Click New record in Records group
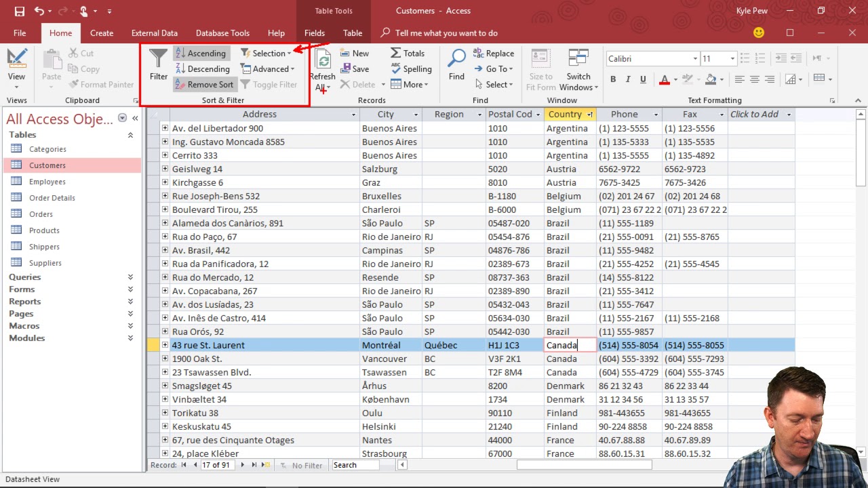 click(x=355, y=54)
